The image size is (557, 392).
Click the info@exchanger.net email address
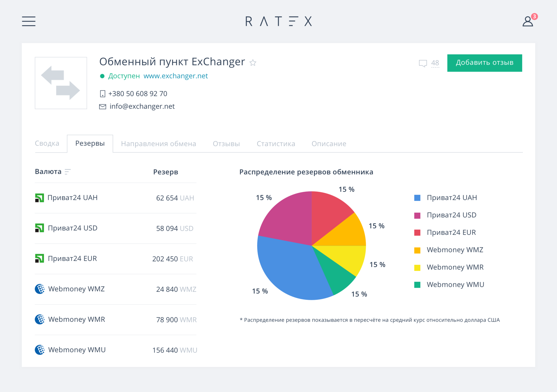(x=142, y=106)
